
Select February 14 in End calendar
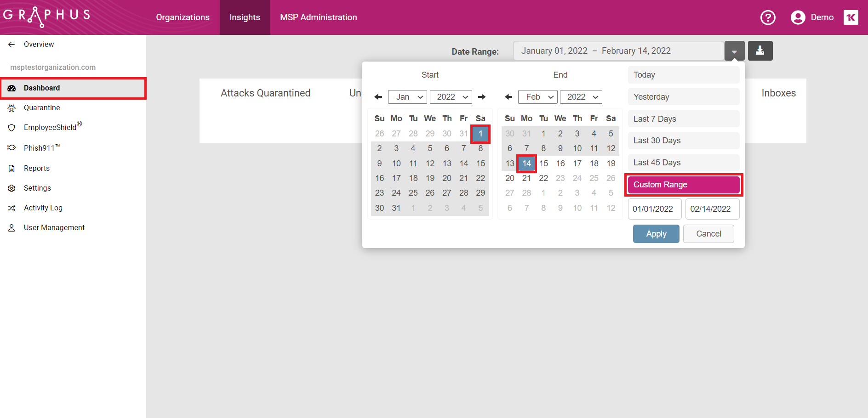click(x=527, y=164)
